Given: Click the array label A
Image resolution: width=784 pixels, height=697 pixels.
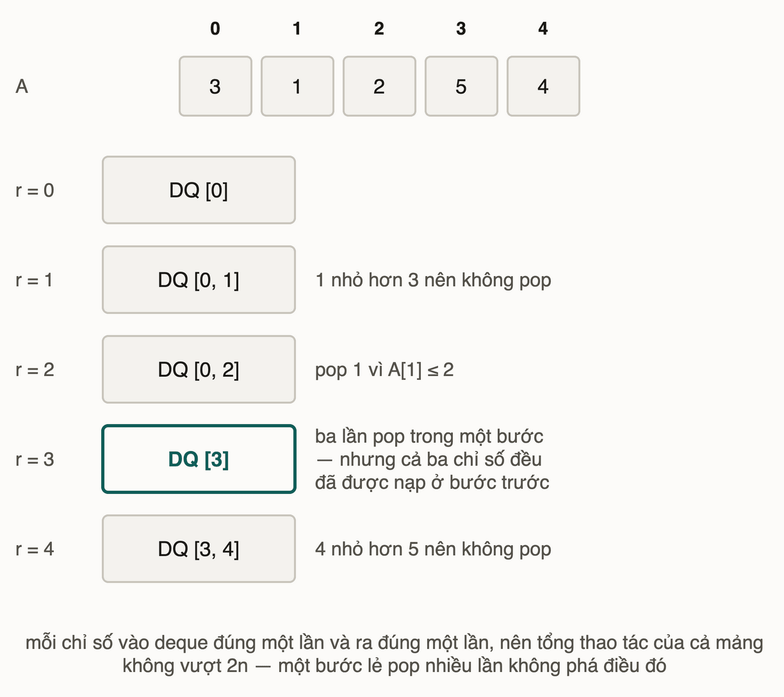Looking at the screenshot, I should click(x=22, y=86).
